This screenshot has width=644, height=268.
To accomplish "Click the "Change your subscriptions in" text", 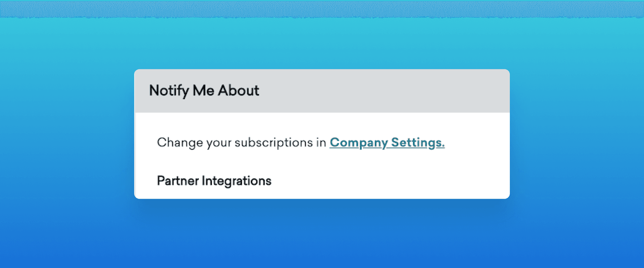I will tap(241, 143).
